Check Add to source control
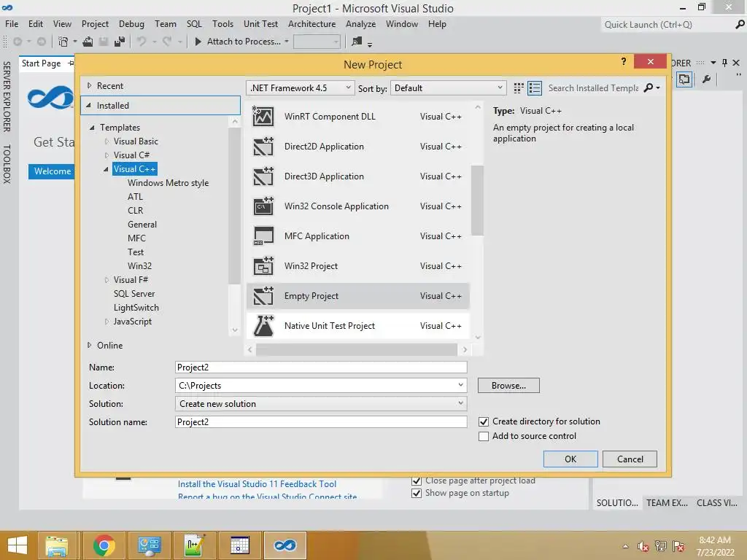 click(x=484, y=436)
